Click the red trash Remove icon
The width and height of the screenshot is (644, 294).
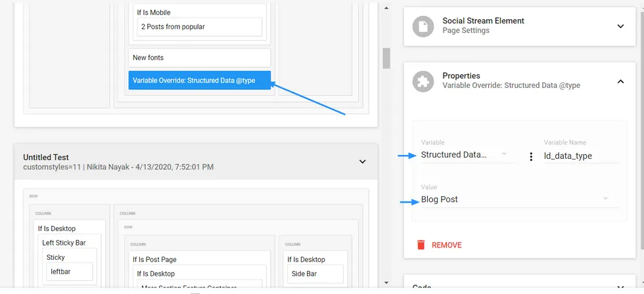[421, 245]
